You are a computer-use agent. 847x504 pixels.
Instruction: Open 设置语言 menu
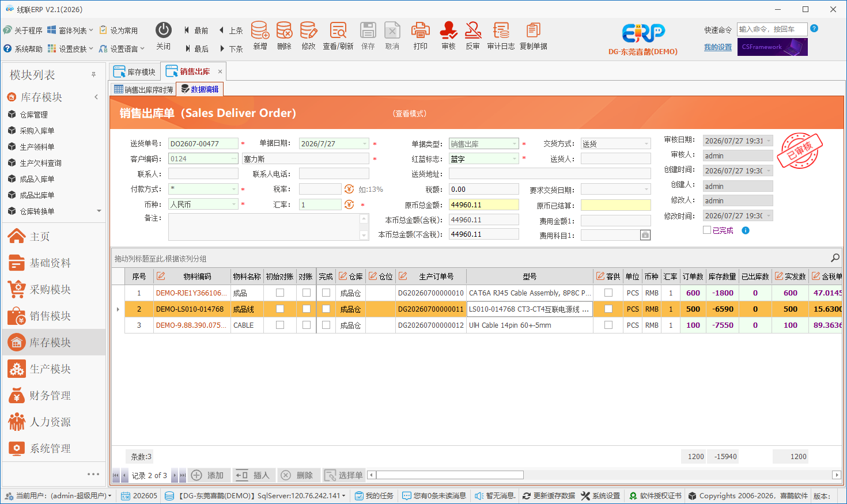122,48
